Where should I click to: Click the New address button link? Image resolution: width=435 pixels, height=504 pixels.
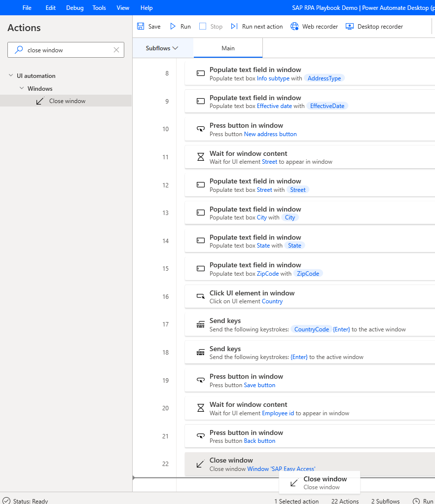click(270, 134)
